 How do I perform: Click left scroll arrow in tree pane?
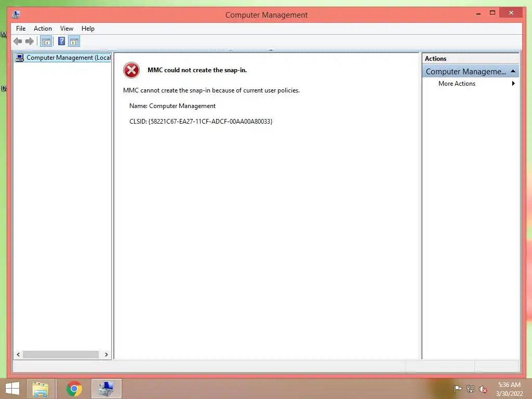pyautogui.click(x=18, y=354)
